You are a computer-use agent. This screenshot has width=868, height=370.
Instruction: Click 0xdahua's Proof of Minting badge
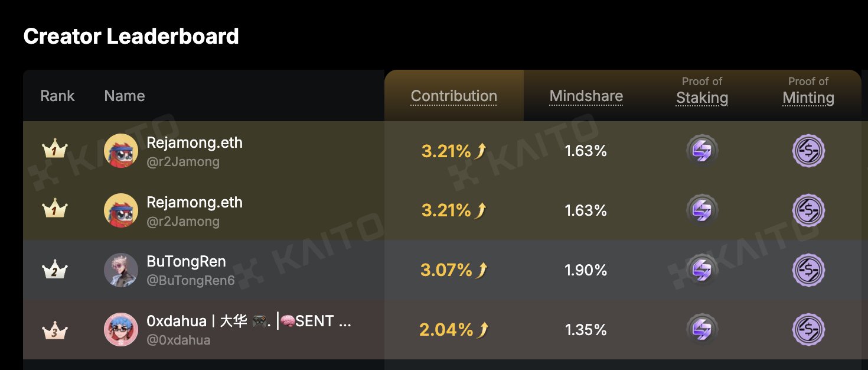point(808,330)
